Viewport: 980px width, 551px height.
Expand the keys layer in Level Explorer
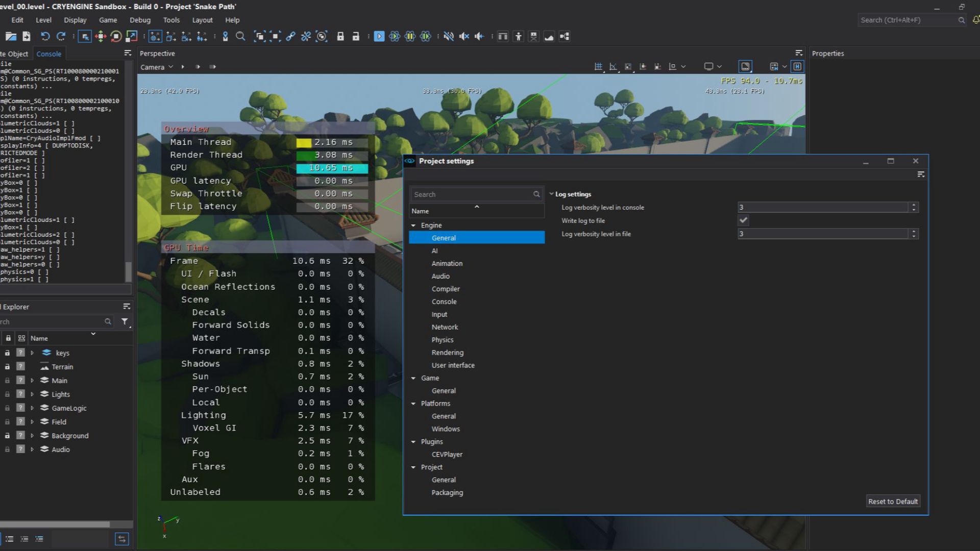tap(32, 353)
